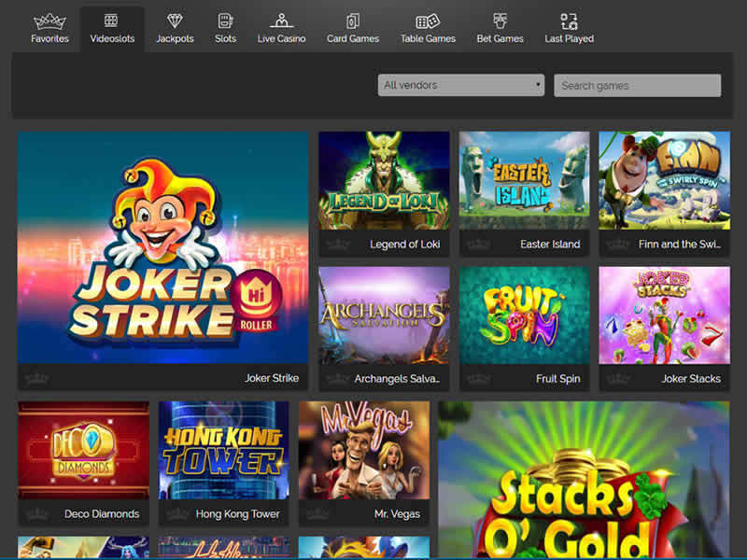Open the Joker Strike game thumbnail
This screenshot has height=560, width=747.
[x=162, y=247]
